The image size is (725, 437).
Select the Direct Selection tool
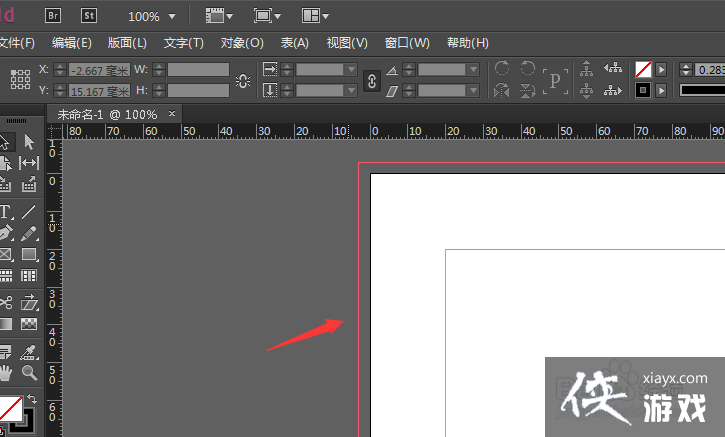tap(29, 142)
